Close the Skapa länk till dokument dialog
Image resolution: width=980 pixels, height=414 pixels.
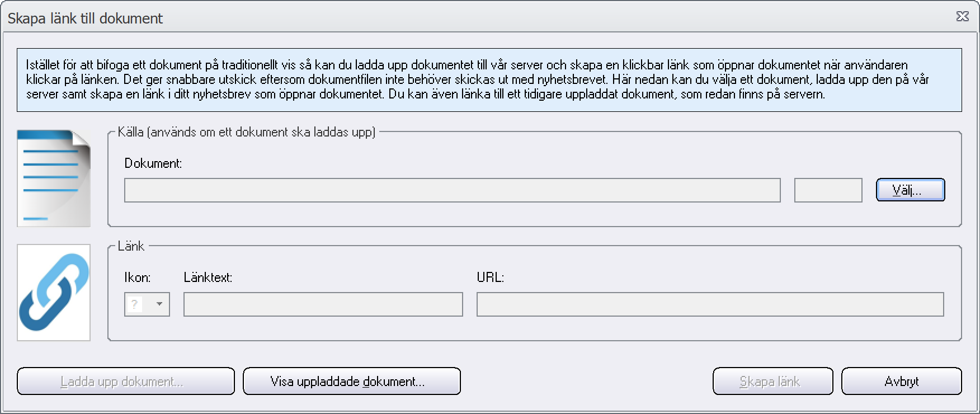963,17
